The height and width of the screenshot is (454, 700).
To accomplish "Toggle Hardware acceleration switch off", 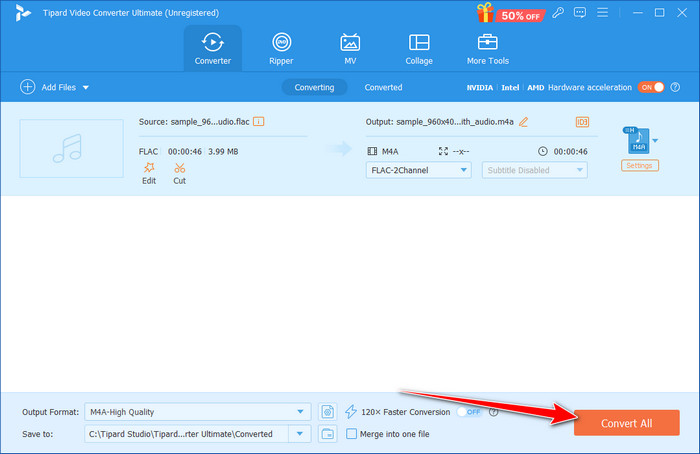I will pyautogui.click(x=651, y=87).
